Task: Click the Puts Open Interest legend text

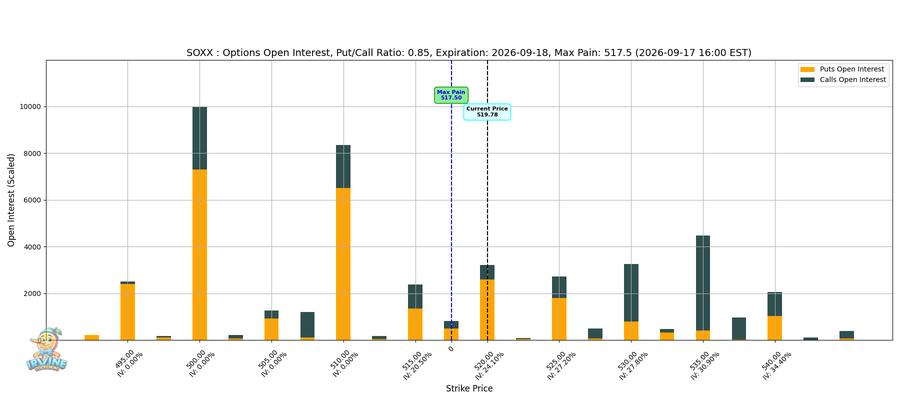Action: [854, 69]
